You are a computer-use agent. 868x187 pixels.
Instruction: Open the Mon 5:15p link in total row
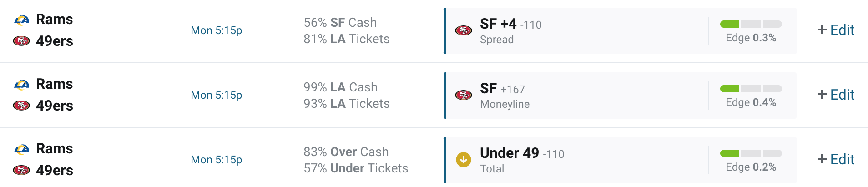pyautogui.click(x=216, y=160)
